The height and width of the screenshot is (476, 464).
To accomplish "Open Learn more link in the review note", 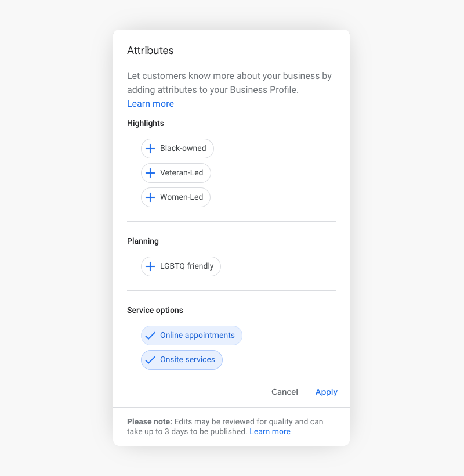I will (x=270, y=432).
